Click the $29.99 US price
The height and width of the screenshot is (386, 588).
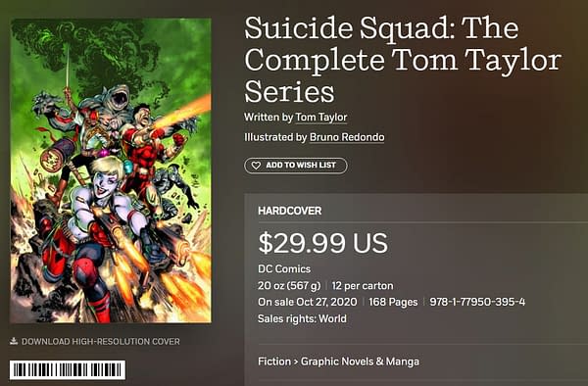(x=322, y=243)
